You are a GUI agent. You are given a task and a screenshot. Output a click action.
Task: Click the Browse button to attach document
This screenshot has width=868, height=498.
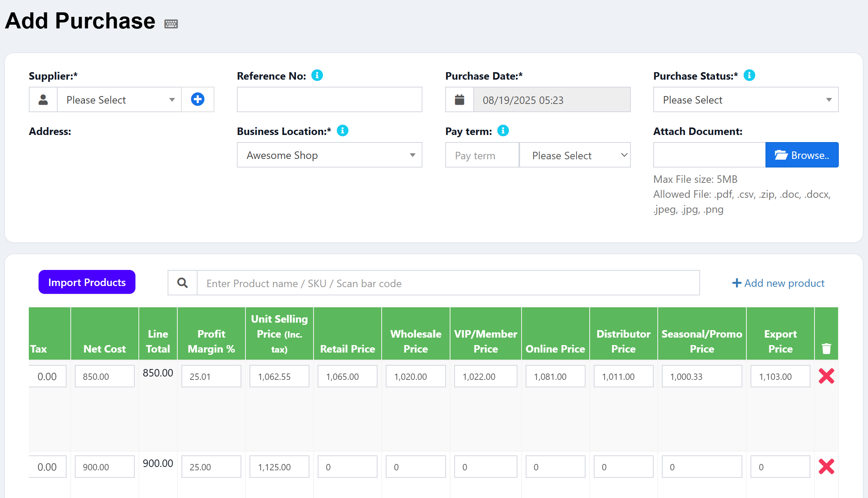pos(802,155)
